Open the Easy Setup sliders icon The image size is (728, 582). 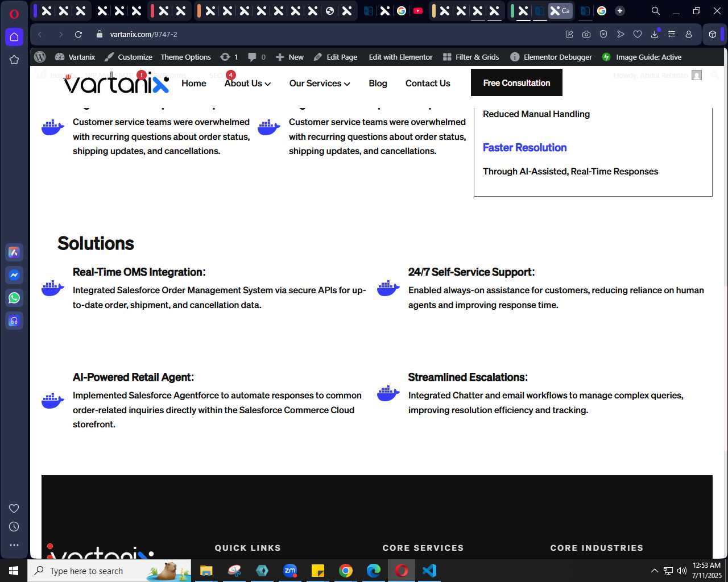point(672,34)
